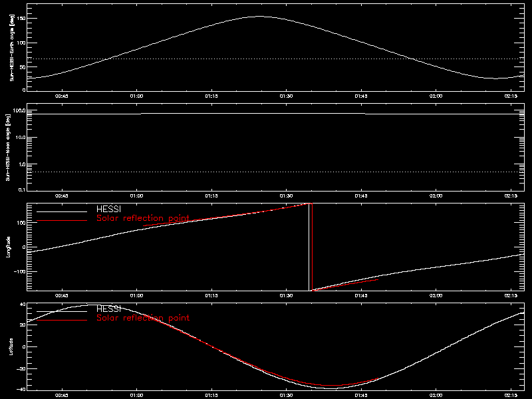Click the Latitude axis label

(11, 346)
